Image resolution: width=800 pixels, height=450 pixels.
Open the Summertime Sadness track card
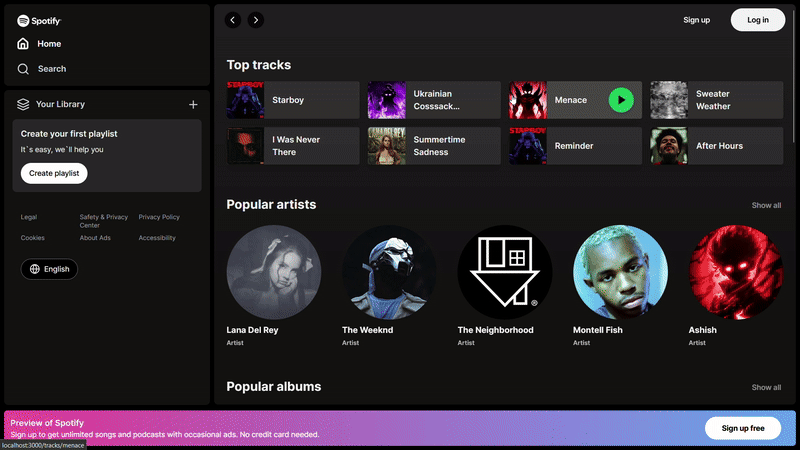click(434, 146)
